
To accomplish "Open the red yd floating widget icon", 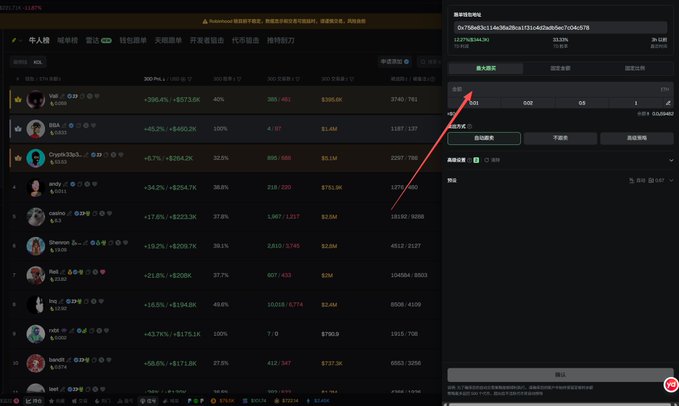I will (x=671, y=384).
